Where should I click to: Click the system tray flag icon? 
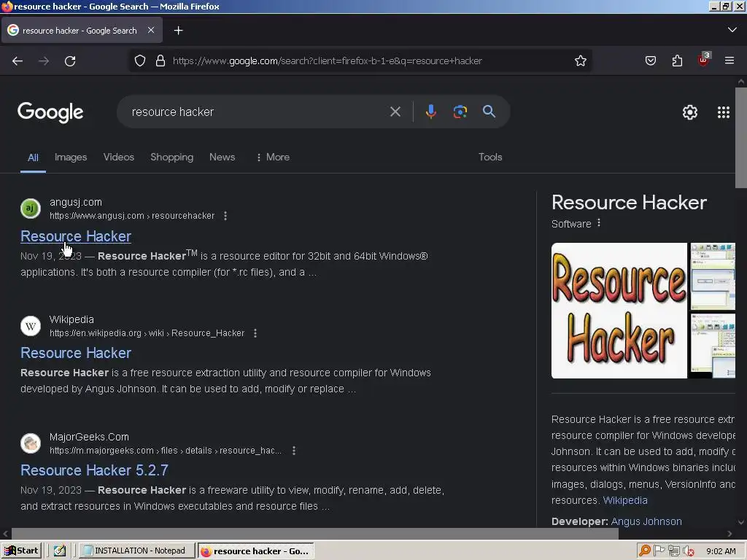(x=659, y=551)
